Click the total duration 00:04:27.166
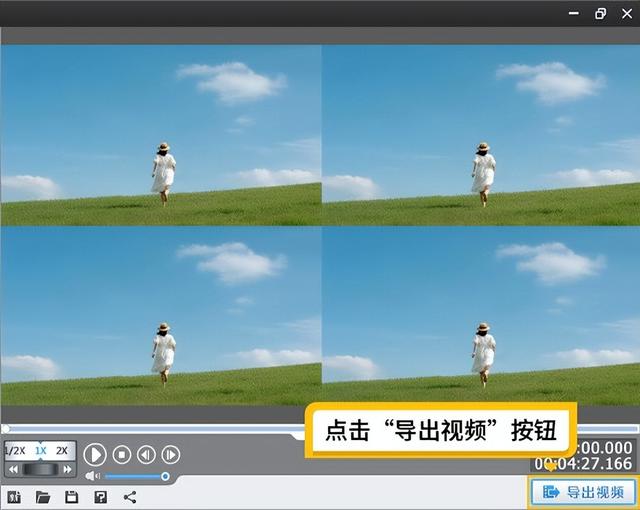Viewport: 640px width, 510px height. pos(583,464)
